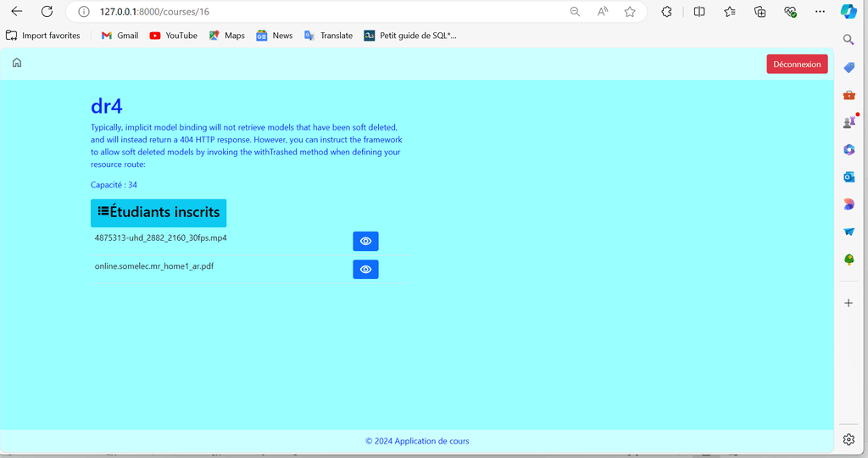Open Read aloud from address bar
868x458 pixels.
pyautogui.click(x=603, y=12)
